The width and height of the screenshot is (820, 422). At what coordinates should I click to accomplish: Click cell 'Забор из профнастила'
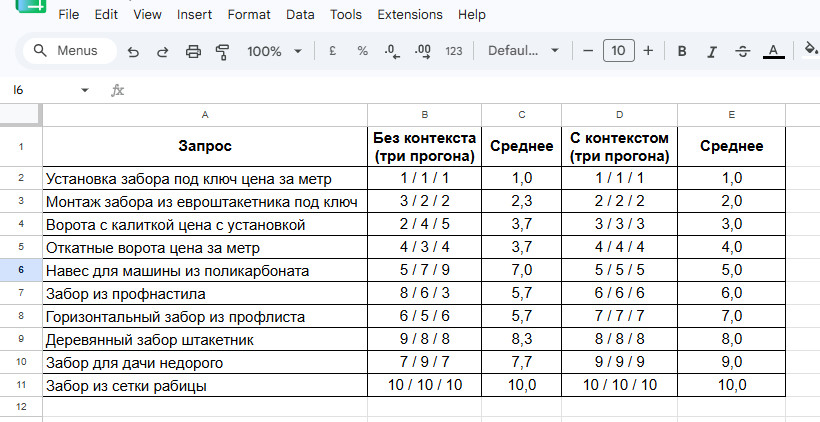point(205,293)
